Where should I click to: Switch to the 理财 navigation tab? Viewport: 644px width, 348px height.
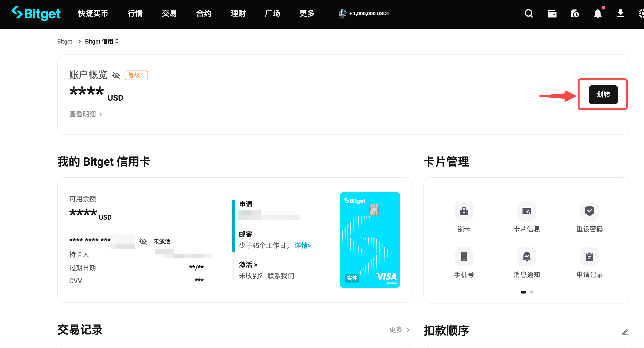click(x=238, y=14)
